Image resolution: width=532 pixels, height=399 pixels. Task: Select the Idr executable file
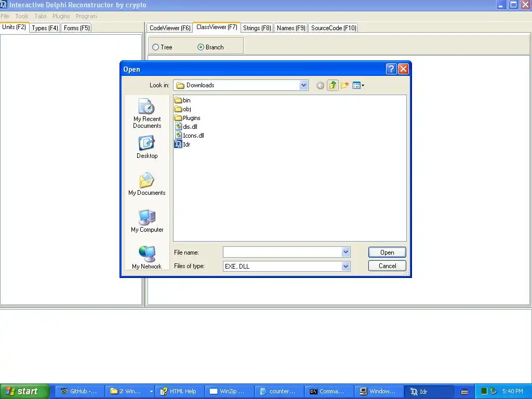(x=182, y=144)
